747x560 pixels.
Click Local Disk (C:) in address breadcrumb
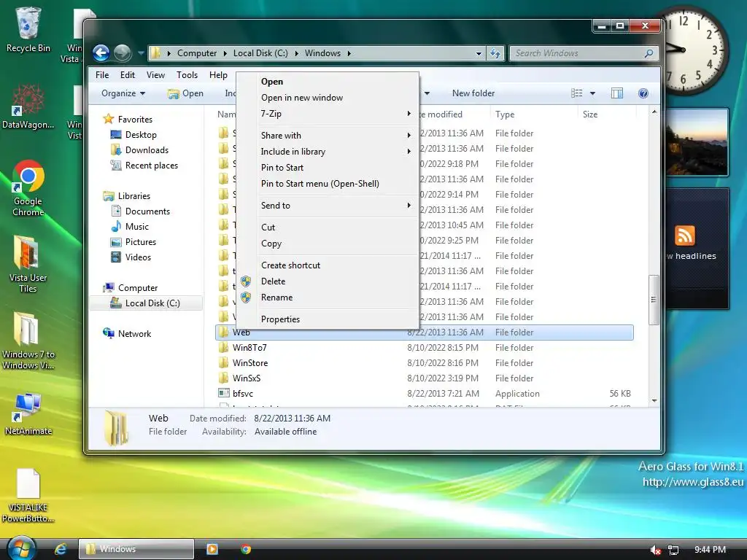(260, 53)
